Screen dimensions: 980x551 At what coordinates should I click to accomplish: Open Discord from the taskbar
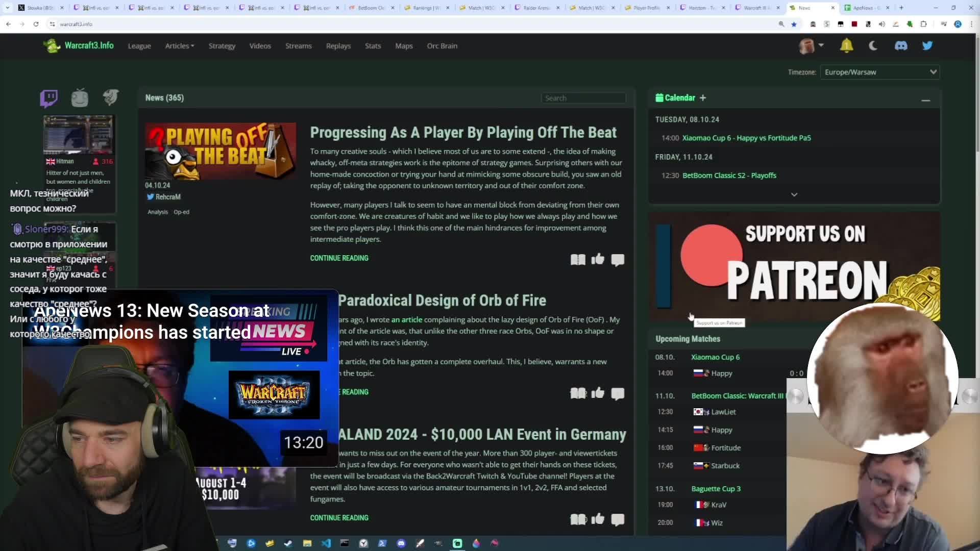[401, 543]
